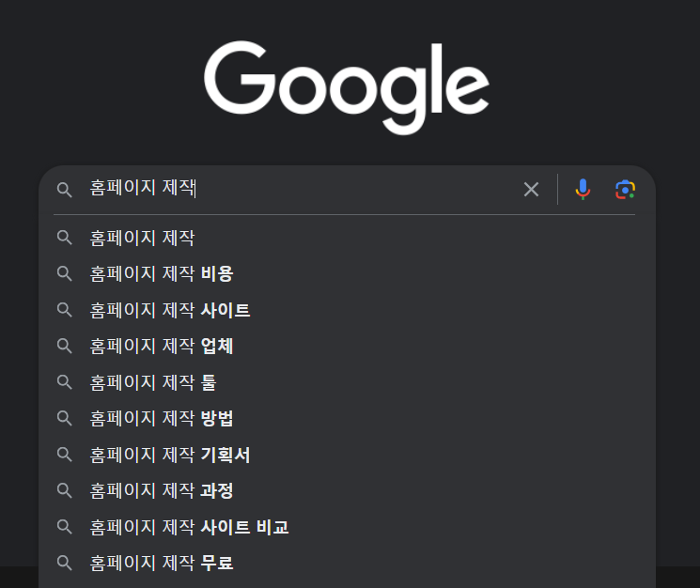Click the magnifier icon beside 홈페이지 제작 툴
Screen dimensions: 700x588
pyautogui.click(x=64, y=382)
